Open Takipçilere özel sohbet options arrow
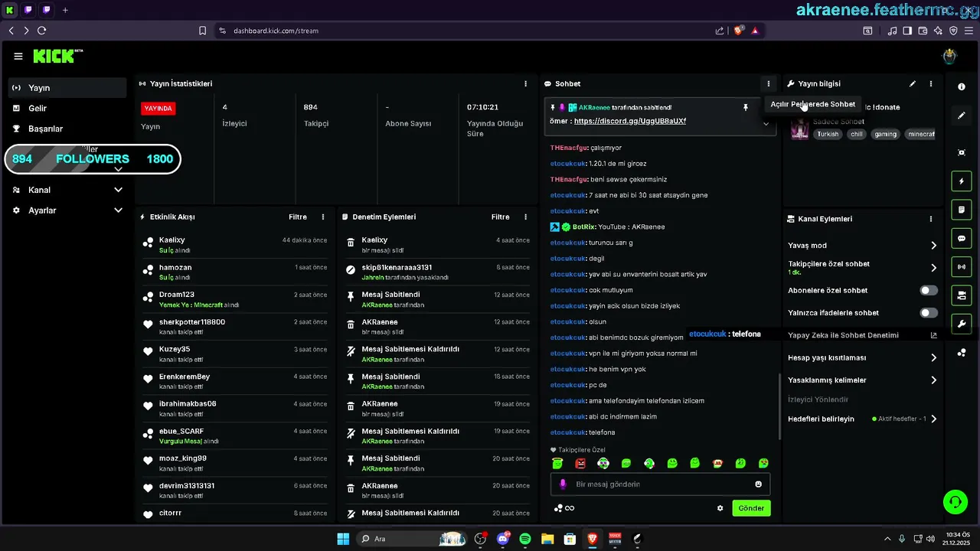The height and width of the screenshot is (551, 980). pyautogui.click(x=933, y=268)
